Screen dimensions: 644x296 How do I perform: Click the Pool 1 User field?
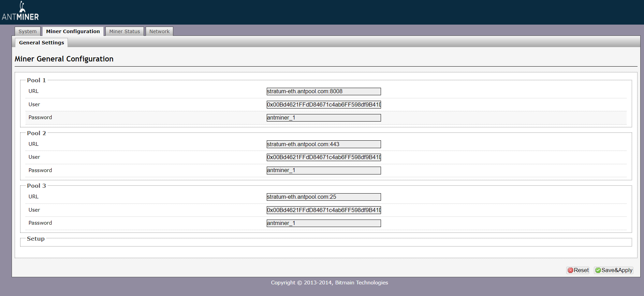click(x=324, y=104)
